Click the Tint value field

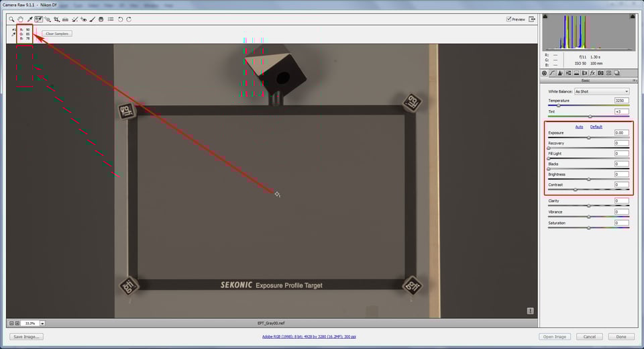pyautogui.click(x=622, y=111)
